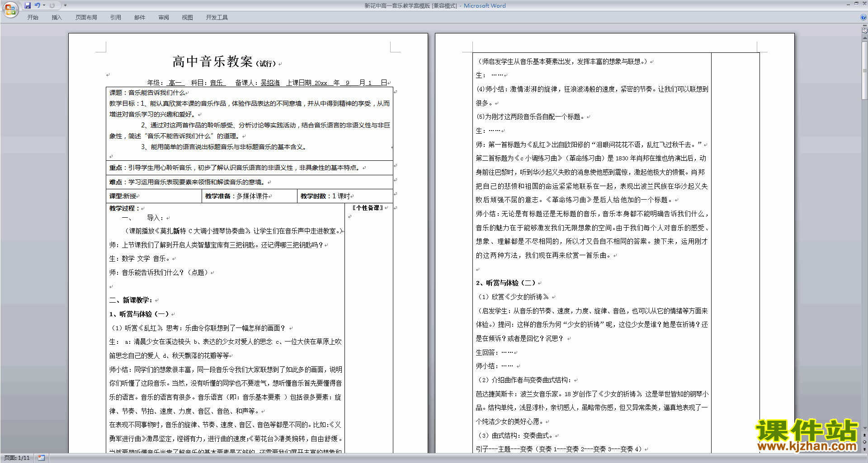
Task: Click the 年级: 高一 field
Action: 165,83
